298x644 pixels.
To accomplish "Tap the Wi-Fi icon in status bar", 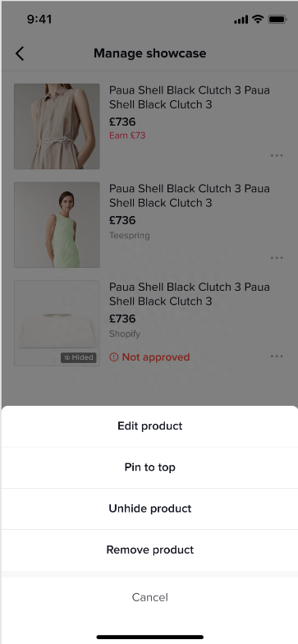I will point(258,19).
